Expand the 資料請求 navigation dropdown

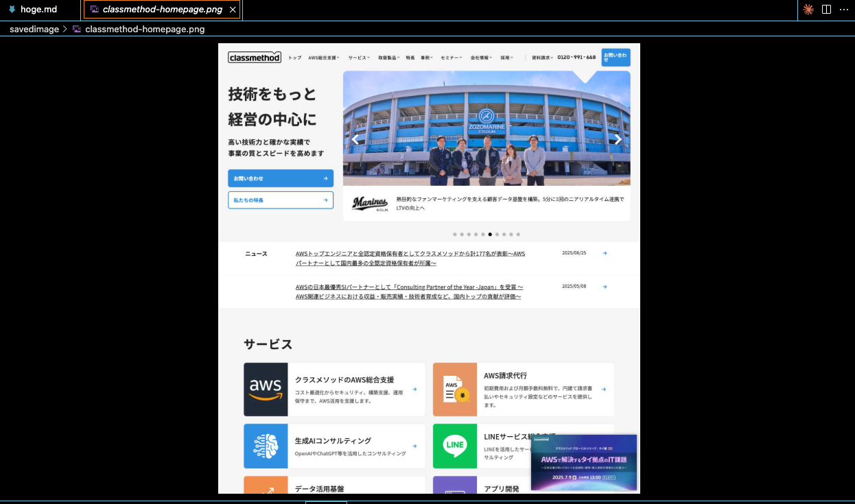tap(541, 58)
